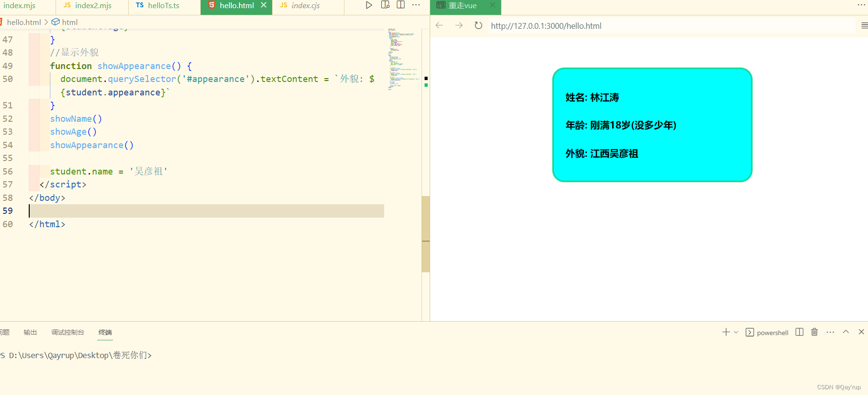Viewport: 868px width, 395px height.
Task: Reload the browser preview page
Action: (x=478, y=25)
